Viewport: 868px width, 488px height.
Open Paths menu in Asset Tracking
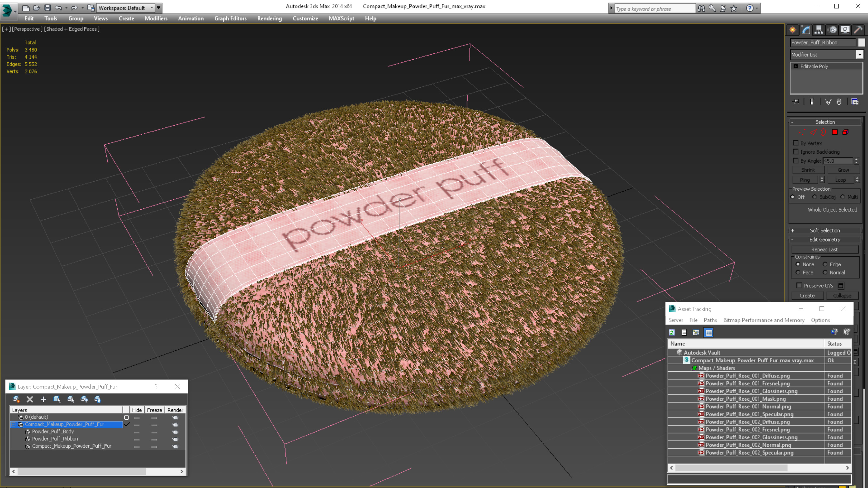pos(710,320)
